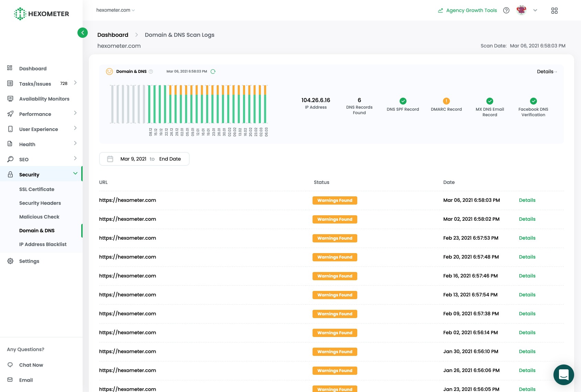Open Agency Growth Tools link
Screen dimensions: 581x392
point(472,10)
